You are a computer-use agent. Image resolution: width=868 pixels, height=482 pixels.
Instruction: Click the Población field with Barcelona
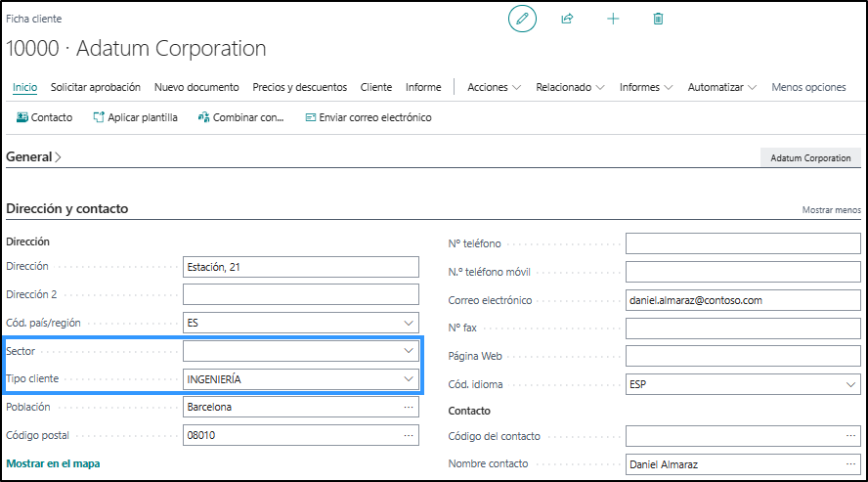point(301,407)
